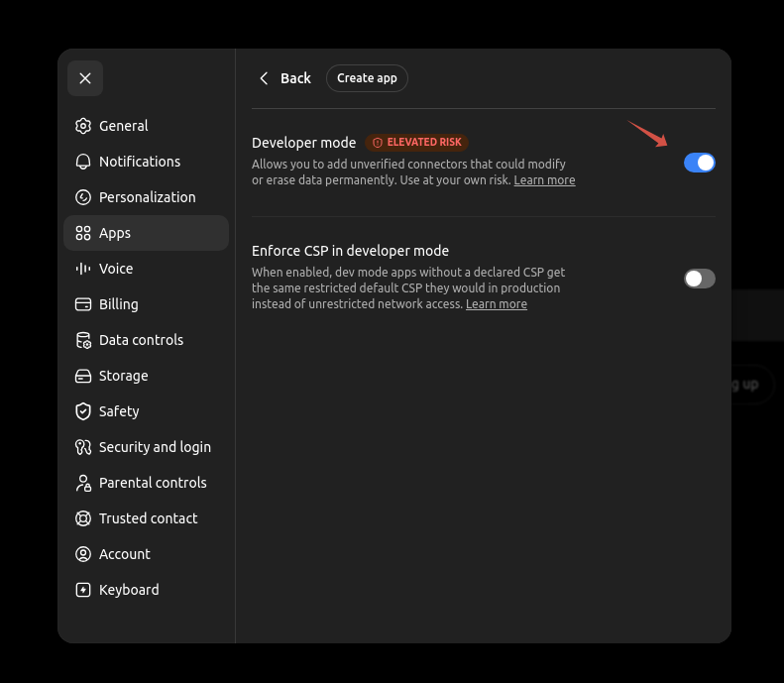This screenshot has width=784, height=683.
Task: Click the Account profile icon
Action: pos(83,554)
